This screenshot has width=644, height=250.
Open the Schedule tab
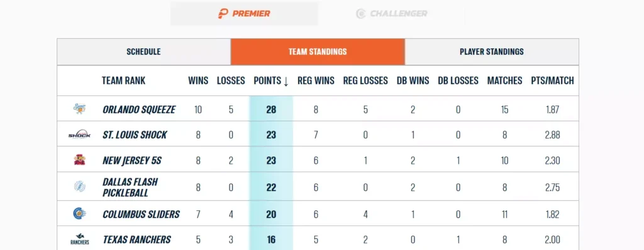143,52
